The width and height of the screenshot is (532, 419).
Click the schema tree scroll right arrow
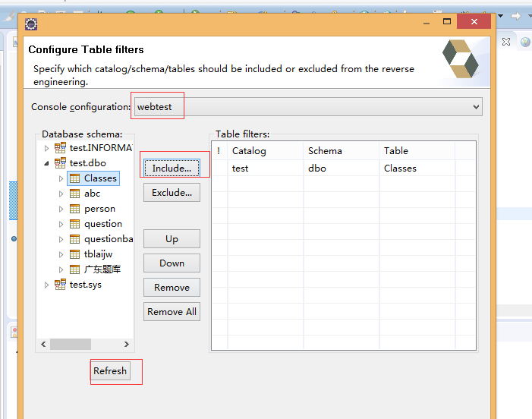pos(127,344)
